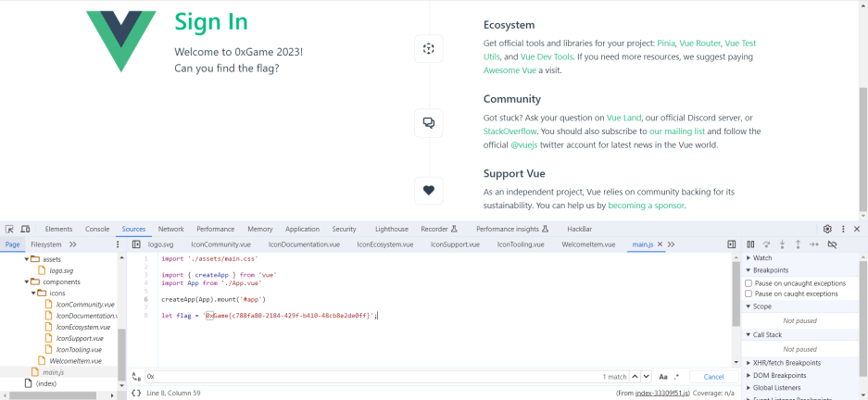Screen dimensions: 868x400
Task: Enable Pause on caught exceptions
Action: coord(749,294)
